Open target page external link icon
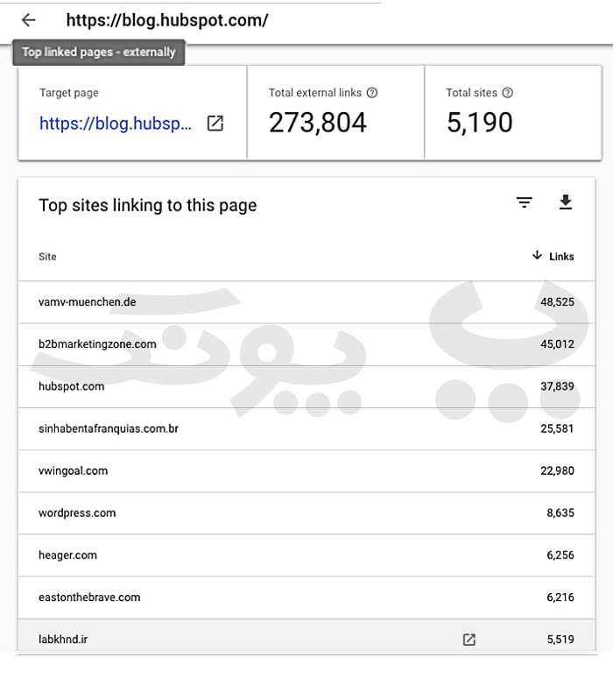Screen dimensions: 613x700 [215, 124]
